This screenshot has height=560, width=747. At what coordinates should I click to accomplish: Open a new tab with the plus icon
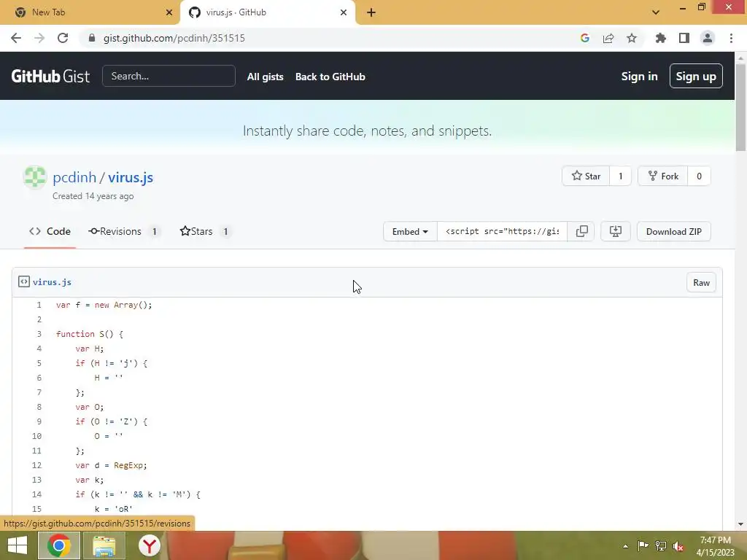[x=371, y=12]
